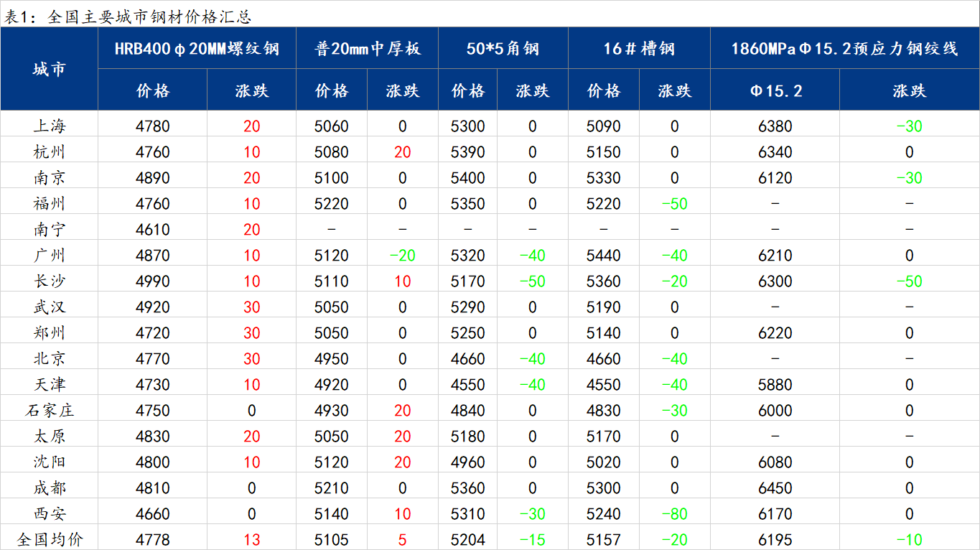Viewport: 980px width, 550px height.
Task: Select the 上海 city cell
Action: coord(49,126)
